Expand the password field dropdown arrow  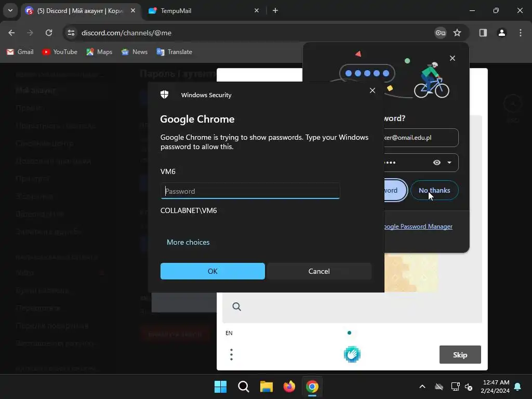click(449, 163)
